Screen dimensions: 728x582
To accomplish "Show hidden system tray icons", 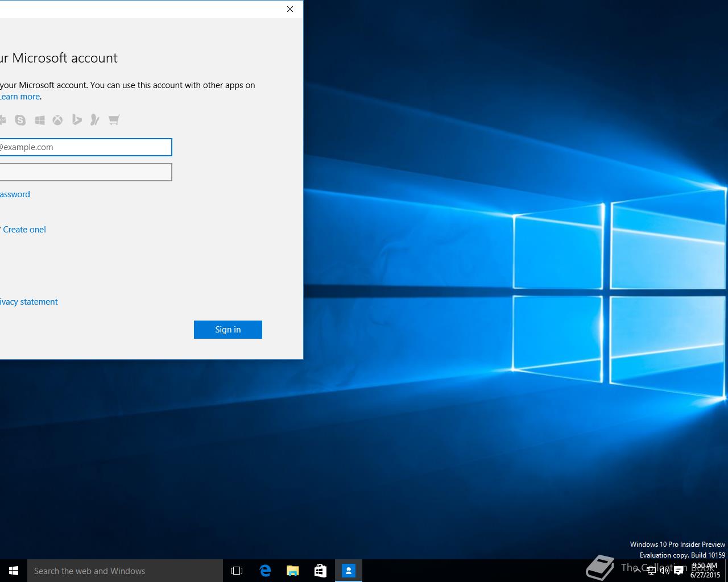I will click(638, 571).
